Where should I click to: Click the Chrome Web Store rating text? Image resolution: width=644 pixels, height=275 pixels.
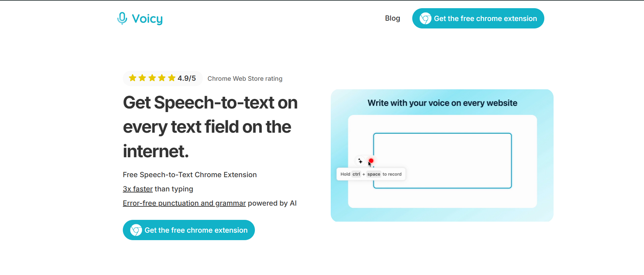245,79
